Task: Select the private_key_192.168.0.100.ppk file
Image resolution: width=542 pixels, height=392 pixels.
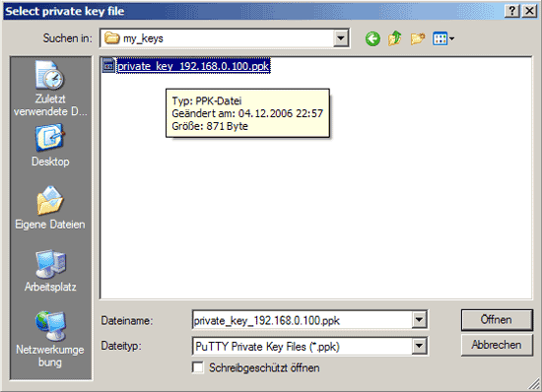Action: coord(193,66)
